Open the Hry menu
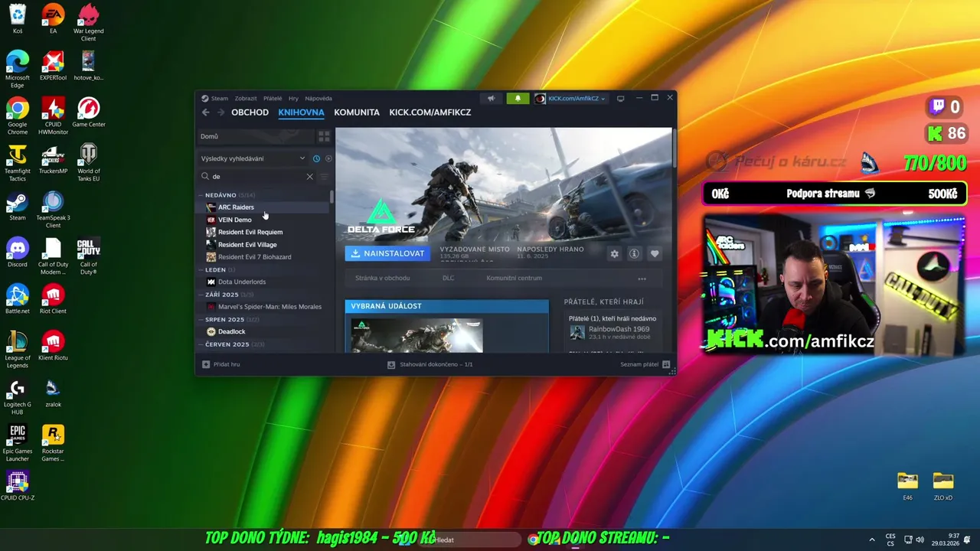This screenshot has width=980, height=551. tap(293, 98)
